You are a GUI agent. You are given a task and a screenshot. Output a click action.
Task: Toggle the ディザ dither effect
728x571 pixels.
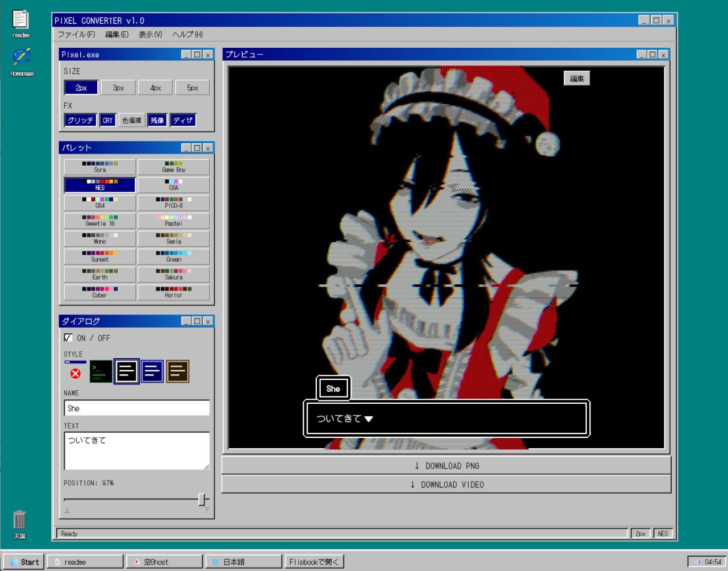click(x=183, y=121)
